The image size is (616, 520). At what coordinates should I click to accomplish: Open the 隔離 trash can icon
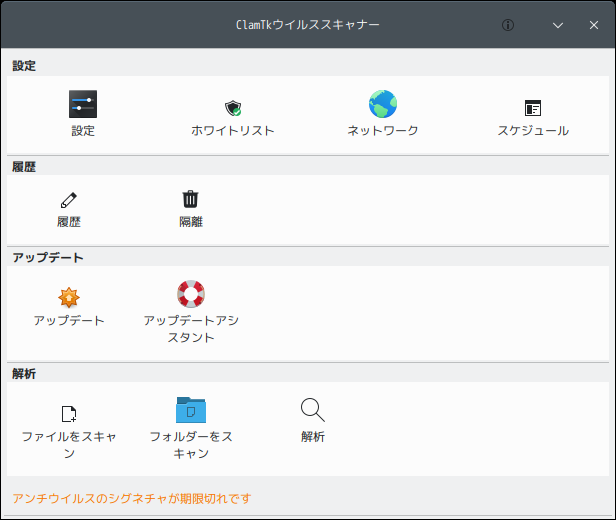pos(190,200)
